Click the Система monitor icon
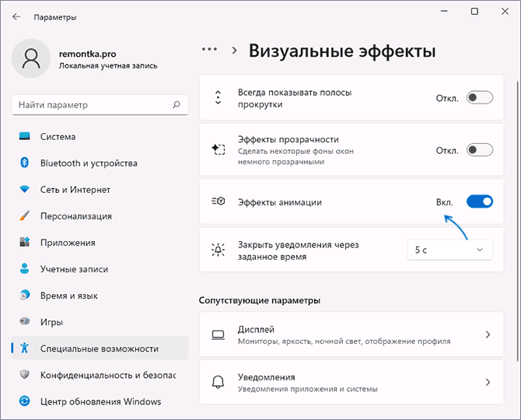This screenshot has width=521, height=420. (x=25, y=136)
